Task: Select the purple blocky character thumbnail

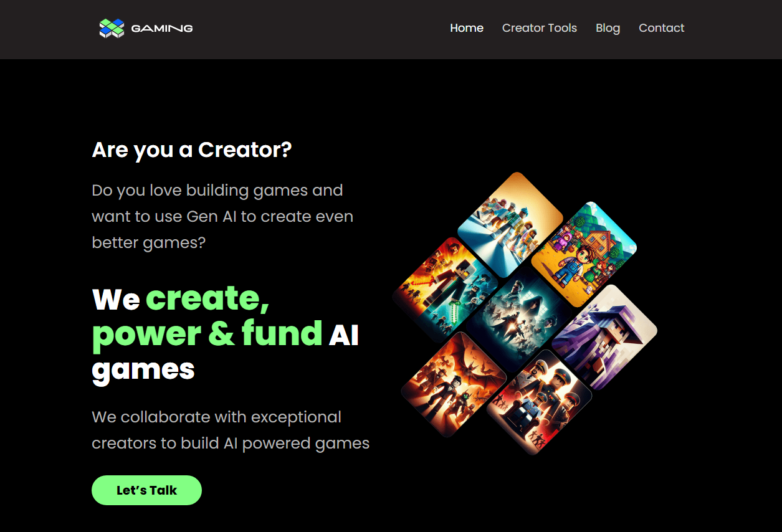Action: pyautogui.click(x=604, y=338)
